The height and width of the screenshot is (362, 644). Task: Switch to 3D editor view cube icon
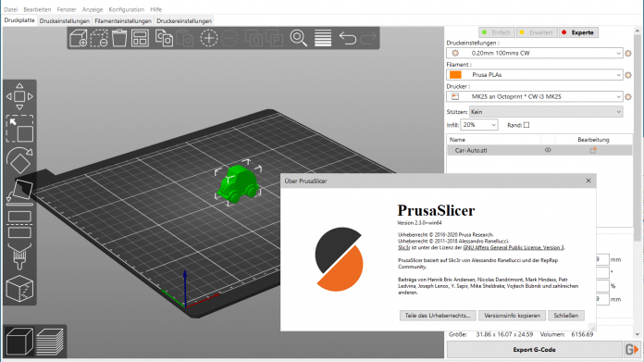(x=19, y=342)
